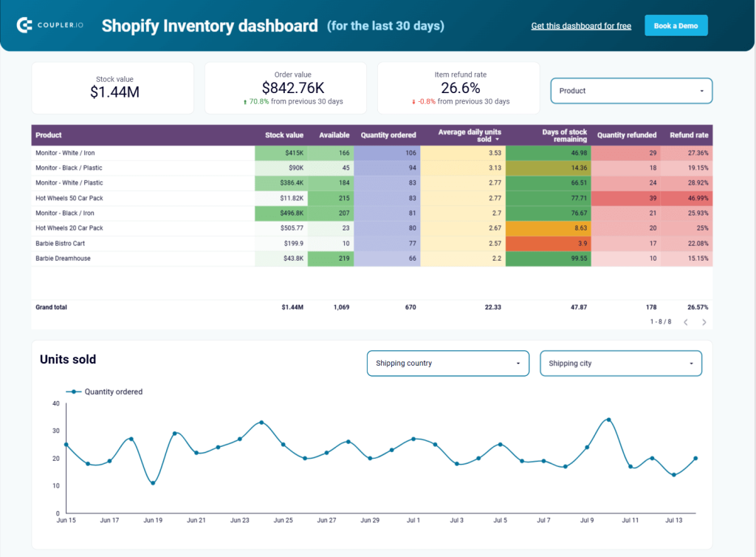Click the Jun 24 chart peak point
This screenshot has height=557, width=756.
click(261, 423)
